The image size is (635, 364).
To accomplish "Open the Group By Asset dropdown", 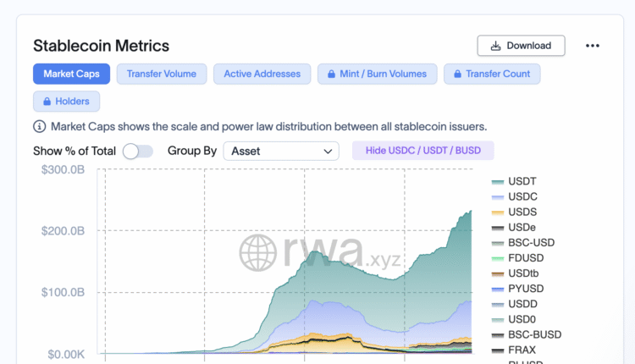I will click(280, 152).
